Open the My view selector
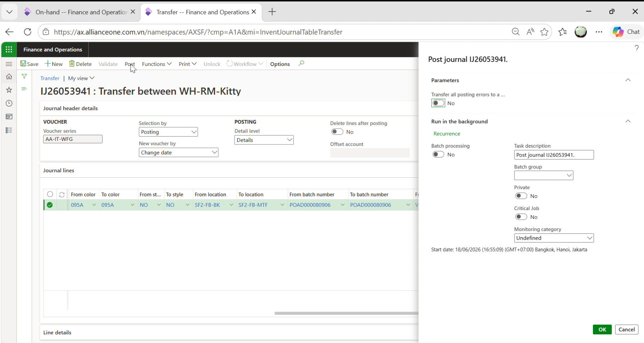The image size is (644, 343). 81,78
